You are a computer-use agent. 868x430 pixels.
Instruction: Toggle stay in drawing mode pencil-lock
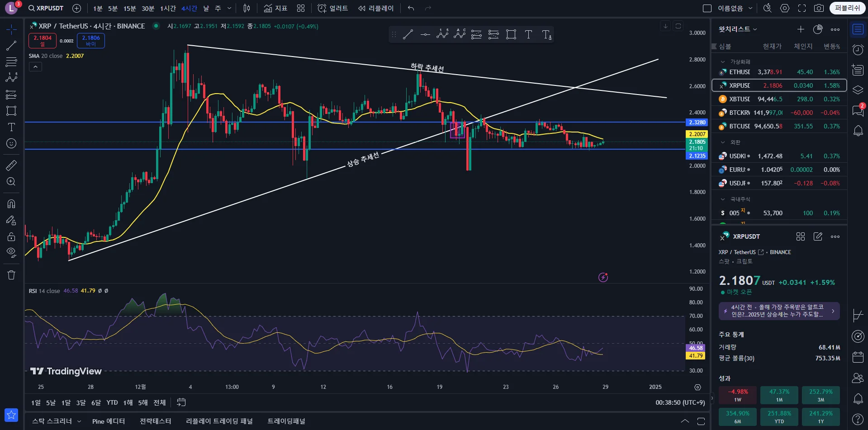point(11,220)
